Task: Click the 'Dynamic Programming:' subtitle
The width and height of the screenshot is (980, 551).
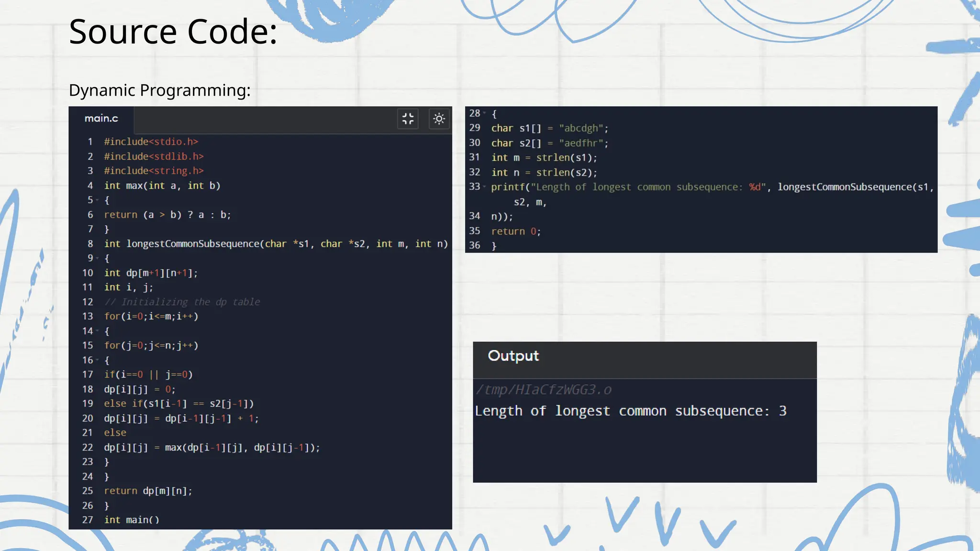Action: 159,90
